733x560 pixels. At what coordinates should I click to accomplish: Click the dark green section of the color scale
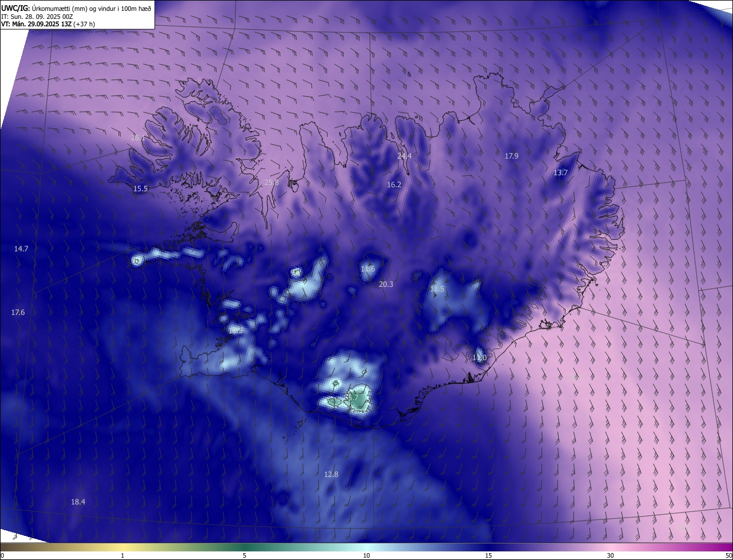(245, 547)
